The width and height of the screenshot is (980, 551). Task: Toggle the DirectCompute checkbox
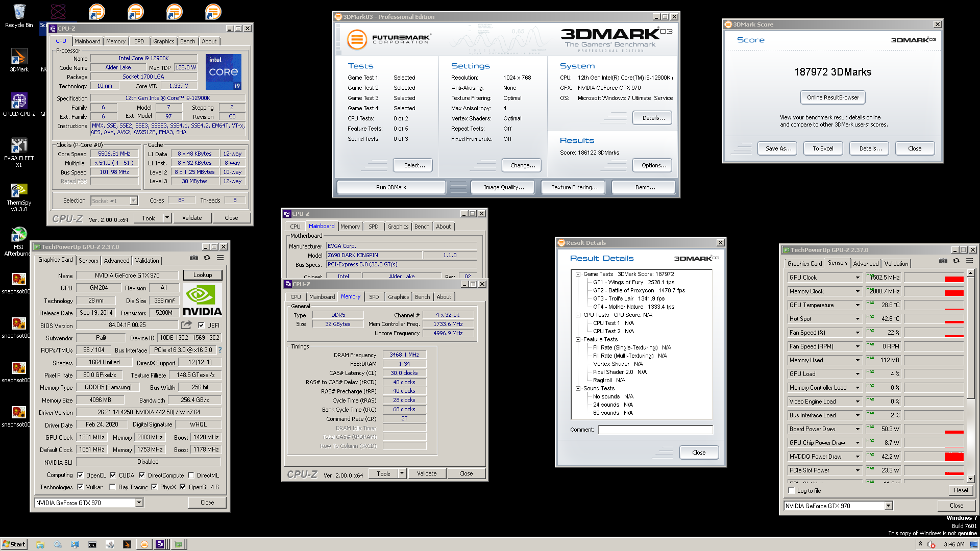(x=142, y=475)
